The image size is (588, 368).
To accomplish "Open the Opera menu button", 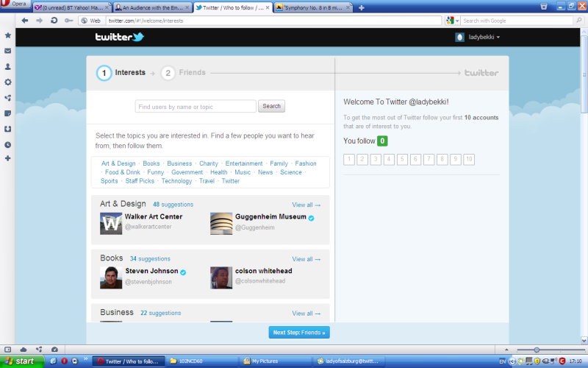I will pyautogui.click(x=15, y=4).
